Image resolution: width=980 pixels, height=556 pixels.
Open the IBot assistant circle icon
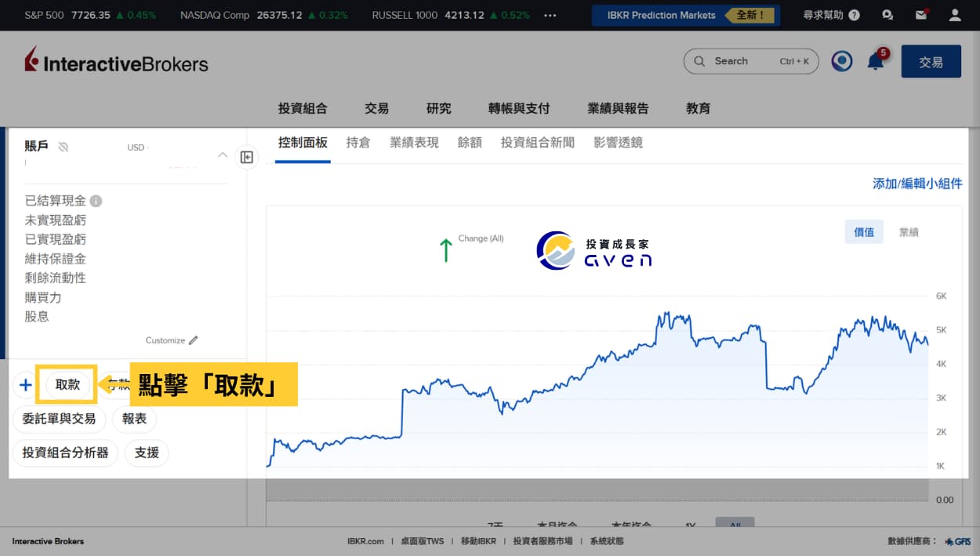(842, 61)
